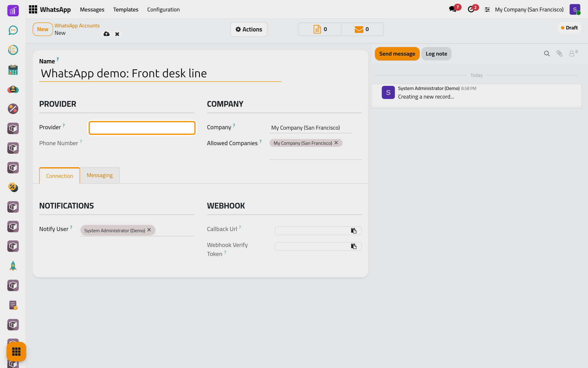
Task: Go back to WhatsApp Accounts breadcrumb
Action: [x=77, y=26]
